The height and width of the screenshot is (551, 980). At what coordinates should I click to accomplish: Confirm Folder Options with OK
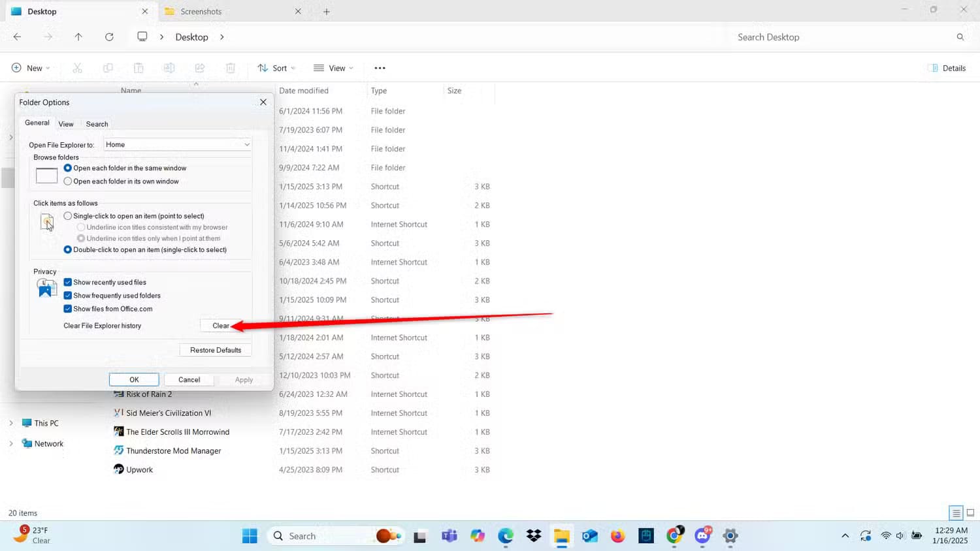click(134, 379)
